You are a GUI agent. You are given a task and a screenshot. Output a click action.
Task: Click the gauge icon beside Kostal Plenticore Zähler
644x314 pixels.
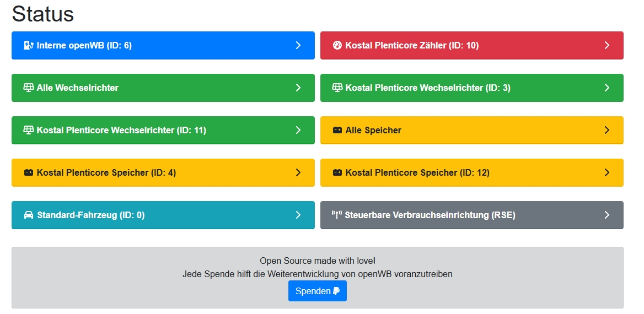(x=337, y=45)
